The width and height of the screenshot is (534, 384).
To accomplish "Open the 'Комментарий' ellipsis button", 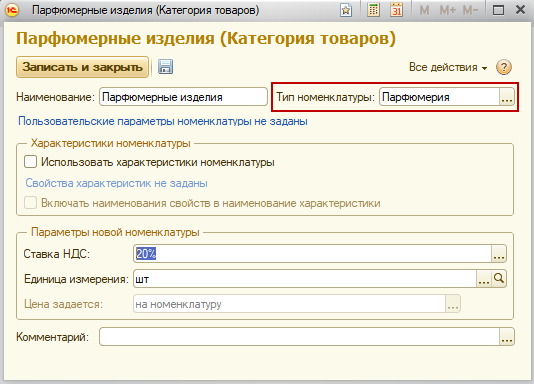I will (x=507, y=337).
